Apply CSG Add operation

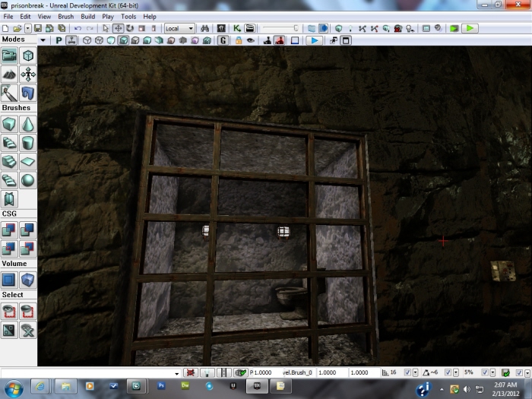pos(9,230)
